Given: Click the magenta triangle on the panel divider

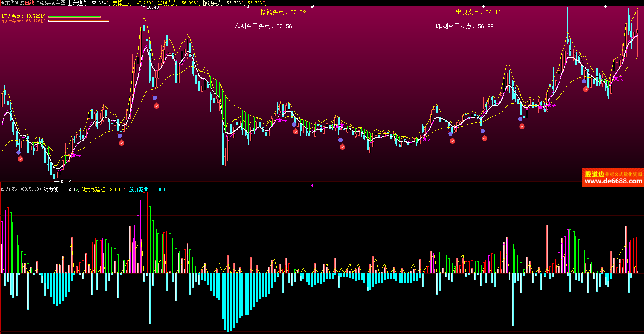Looking at the screenshot, I should click(312, 185).
